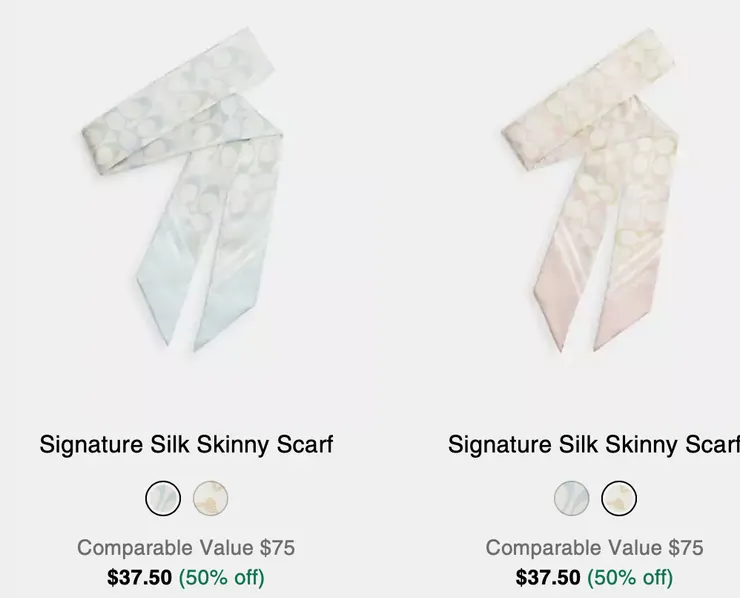The height and width of the screenshot is (598, 740).
Task: Click the right Comparable Value $75 text
Action: (x=594, y=548)
